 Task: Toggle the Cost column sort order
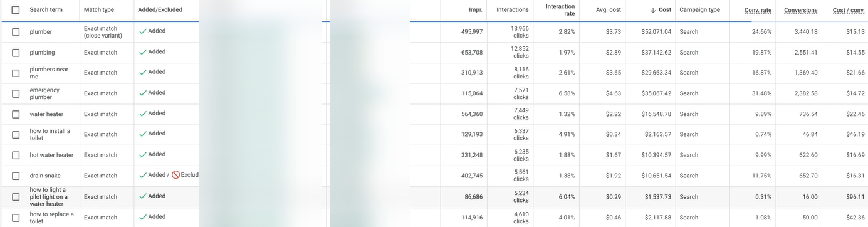[665, 10]
